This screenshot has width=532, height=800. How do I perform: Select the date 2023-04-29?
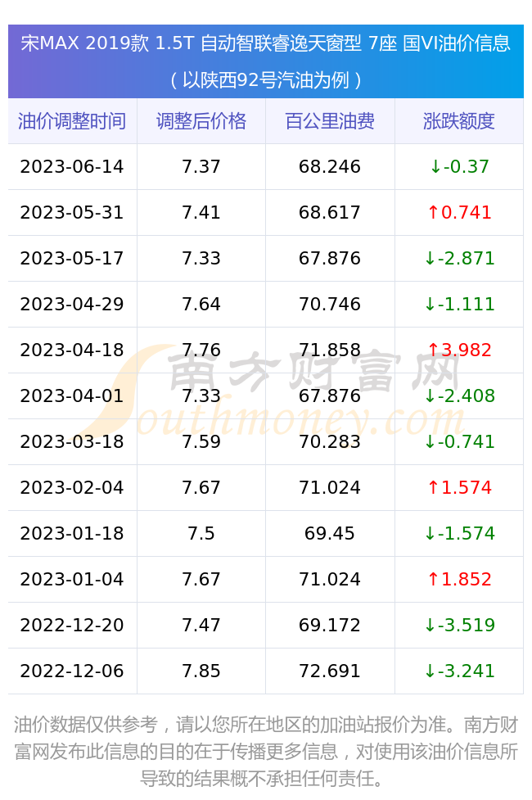click(72, 305)
